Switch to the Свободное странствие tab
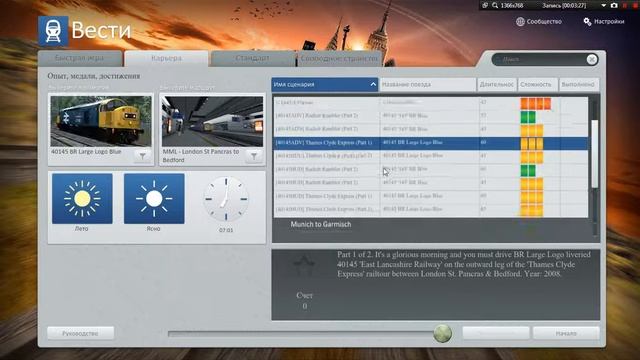The image size is (640, 360). pyautogui.click(x=339, y=58)
